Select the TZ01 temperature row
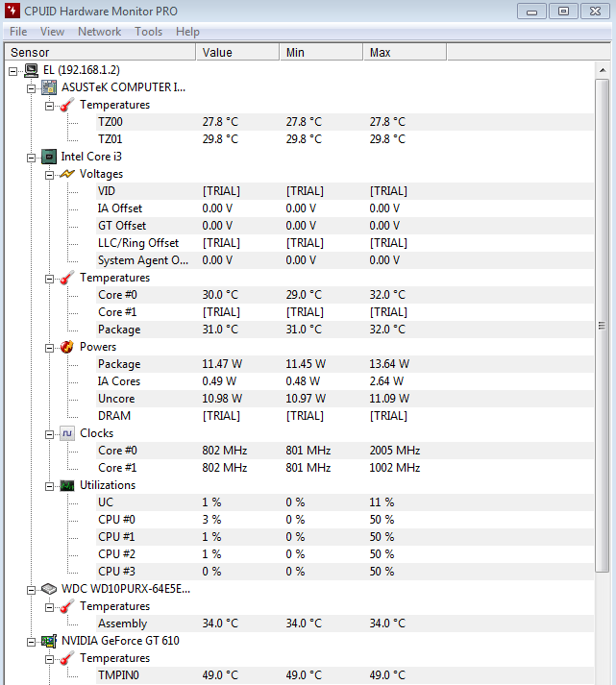The width and height of the screenshot is (616, 685). coord(345,139)
